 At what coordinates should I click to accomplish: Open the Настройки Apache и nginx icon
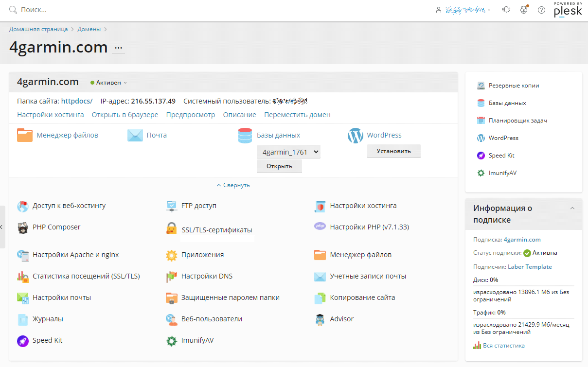23,255
